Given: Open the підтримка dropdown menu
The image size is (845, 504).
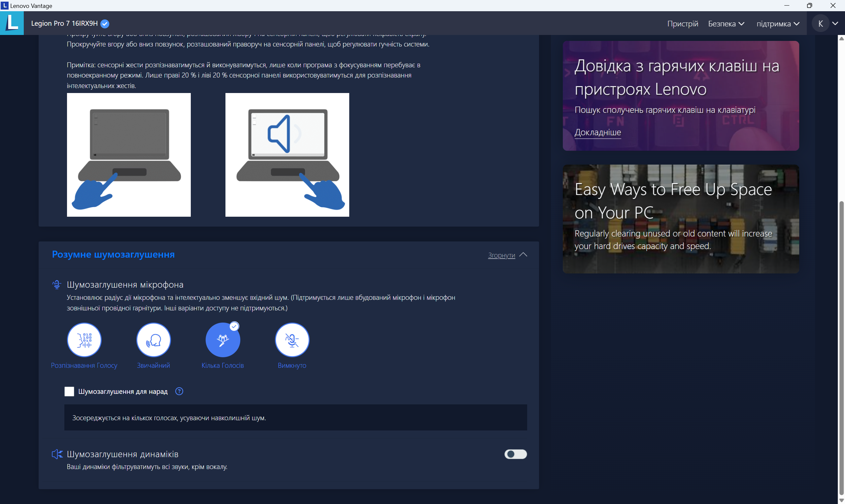Looking at the screenshot, I should click(778, 23).
